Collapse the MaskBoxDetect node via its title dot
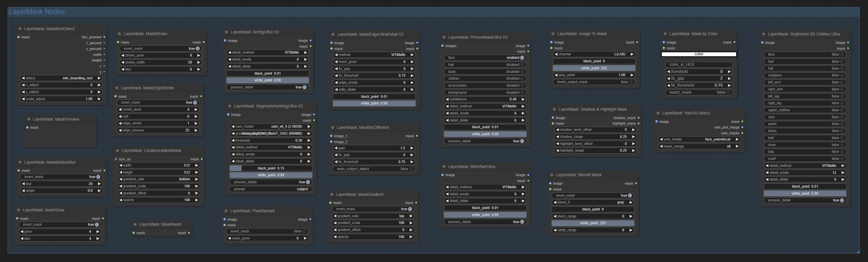The image size is (868, 262). click(20, 29)
